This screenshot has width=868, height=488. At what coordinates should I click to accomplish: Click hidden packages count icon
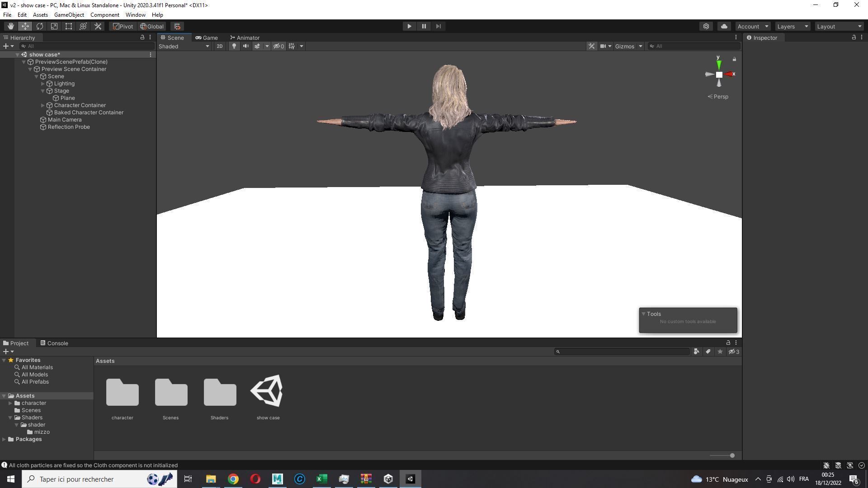[x=734, y=352]
